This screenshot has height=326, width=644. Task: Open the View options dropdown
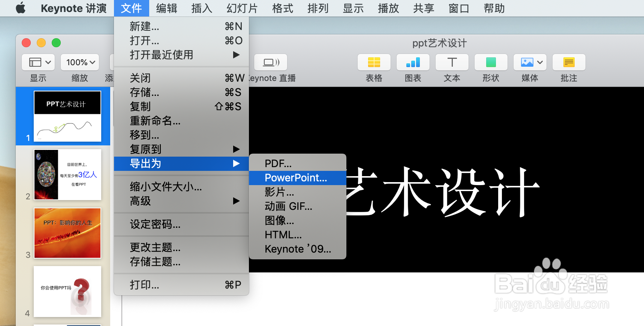(38, 62)
